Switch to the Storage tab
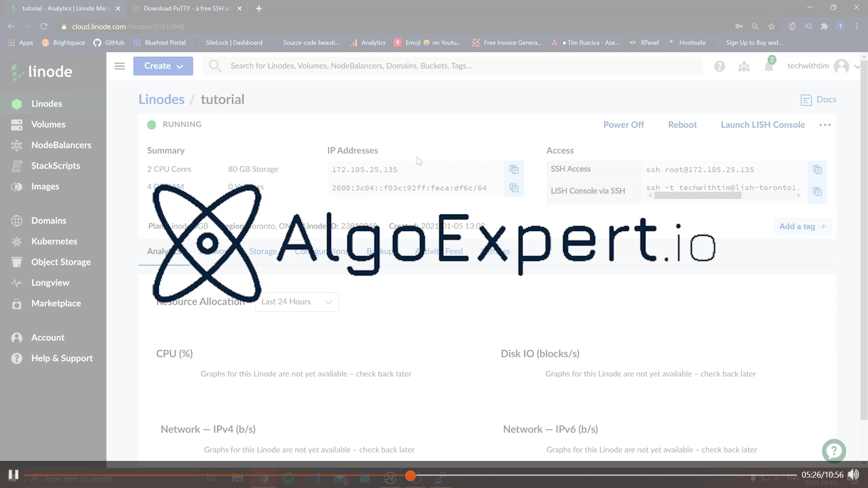The image size is (868, 488). click(263, 251)
